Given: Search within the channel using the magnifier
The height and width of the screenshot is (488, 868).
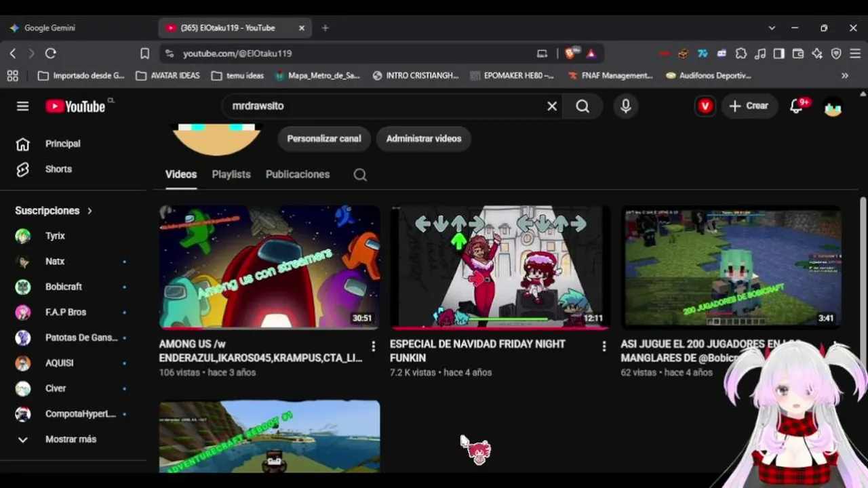Looking at the screenshot, I should pos(360,175).
